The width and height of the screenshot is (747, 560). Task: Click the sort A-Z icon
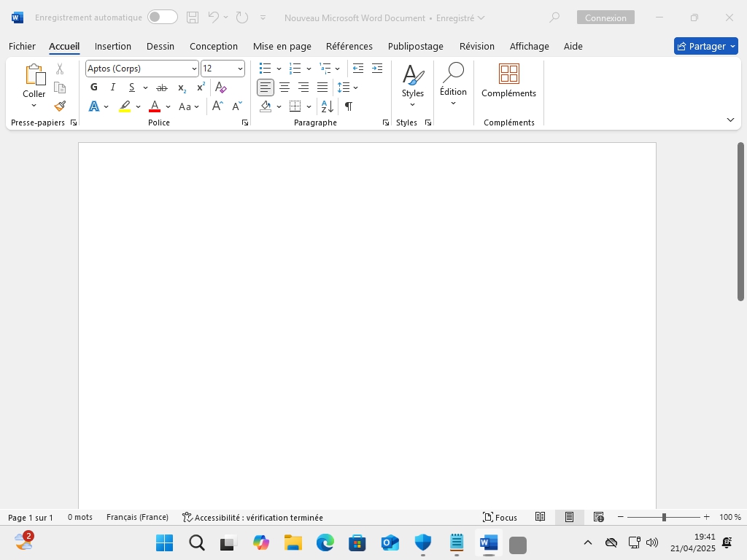pyautogui.click(x=328, y=106)
